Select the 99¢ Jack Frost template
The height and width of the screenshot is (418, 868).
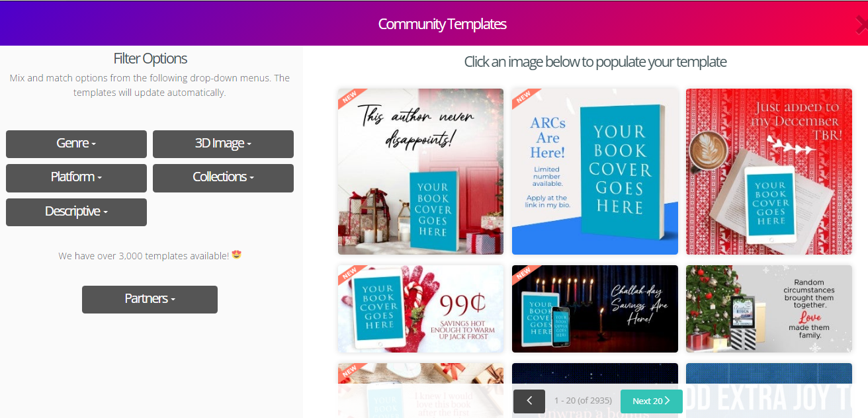coord(421,309)
